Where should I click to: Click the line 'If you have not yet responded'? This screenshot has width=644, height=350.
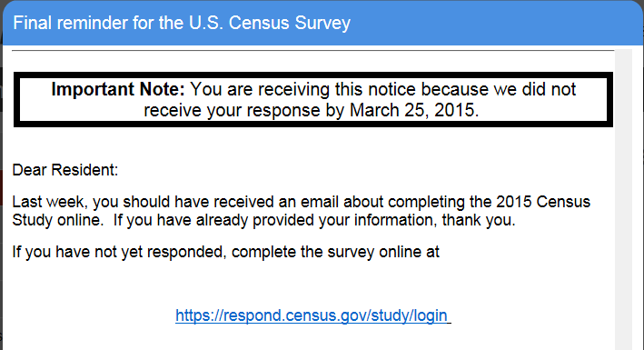(225, 252)
